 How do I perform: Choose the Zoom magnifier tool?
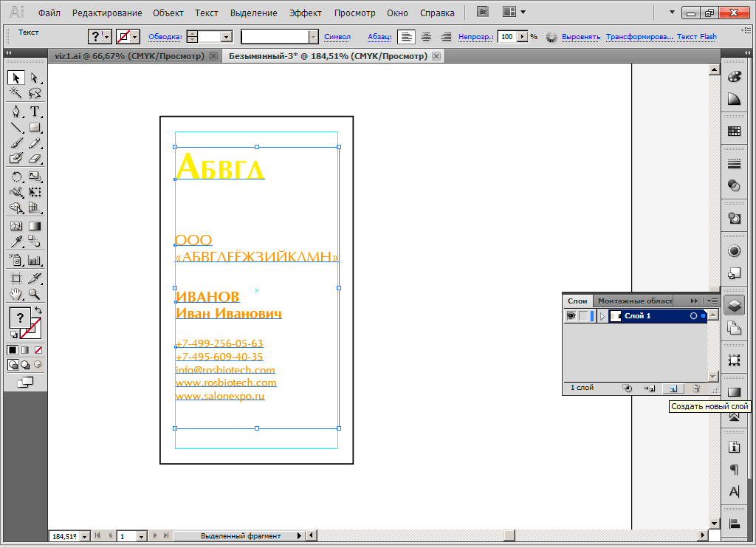(35, 295)
